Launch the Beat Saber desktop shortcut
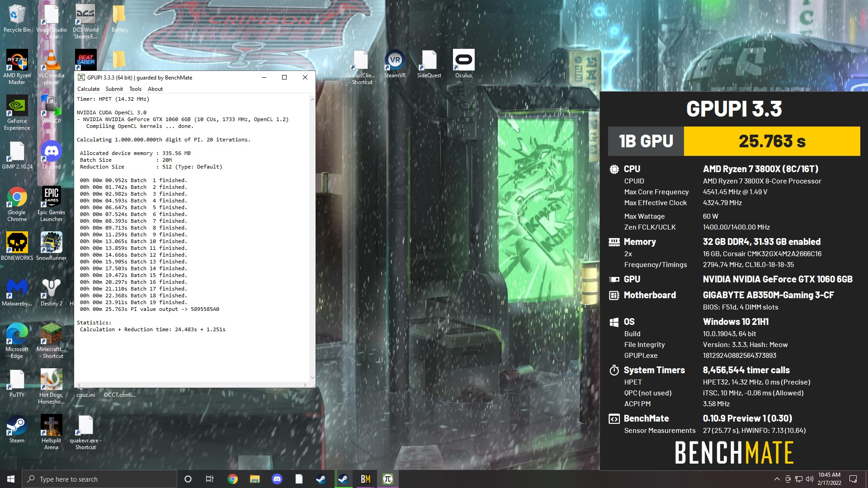Viewport: 868px width, 488px height. tap(85, 59)
